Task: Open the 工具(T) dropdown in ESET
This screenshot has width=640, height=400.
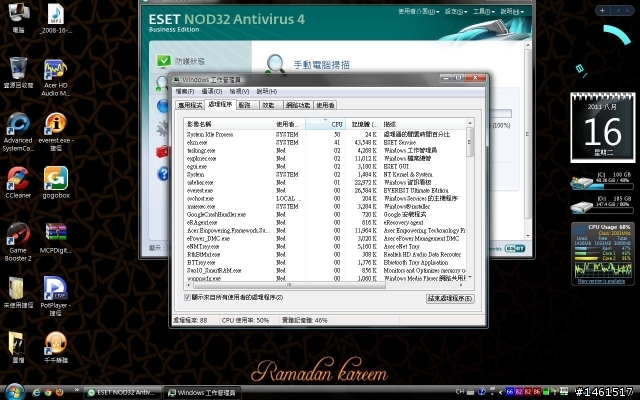Action: pos(484,11)
